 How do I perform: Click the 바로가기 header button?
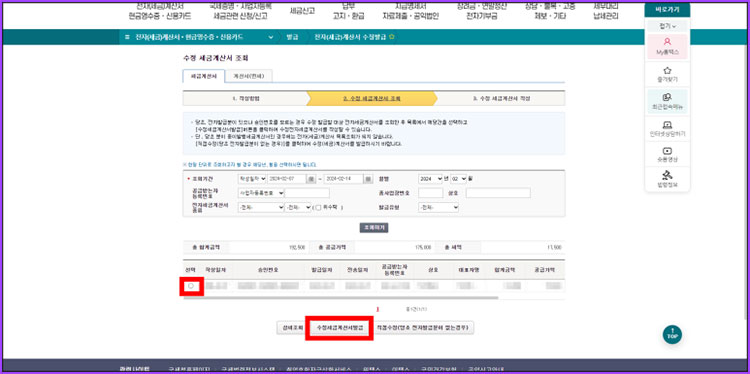pos(667,10)
